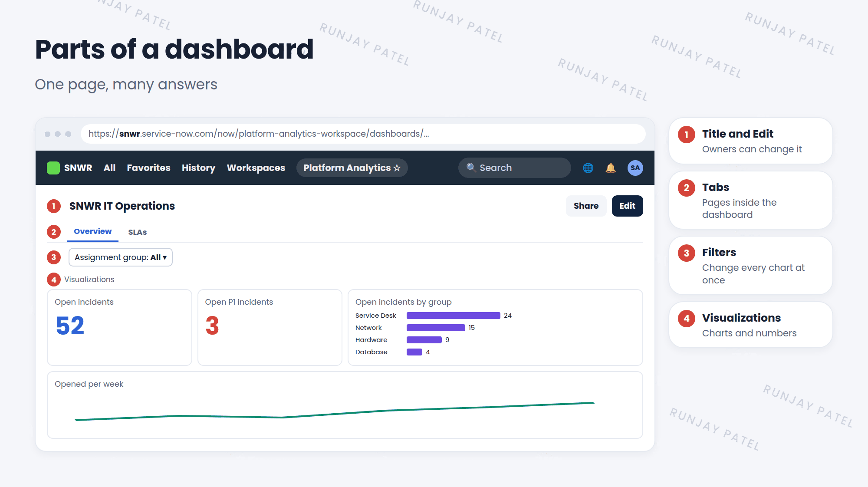Click the Database bar in chart
Viewport: 868px width, 487px height.
click(414, 352)
